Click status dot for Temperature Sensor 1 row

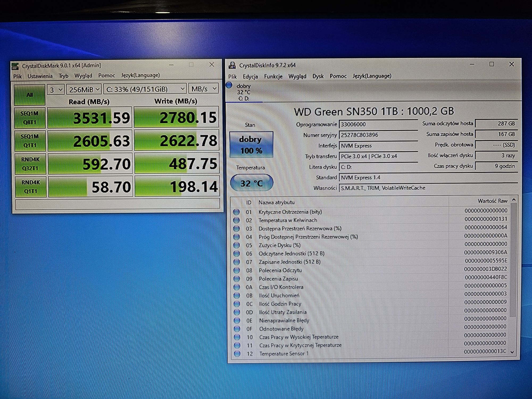point(237,354)
